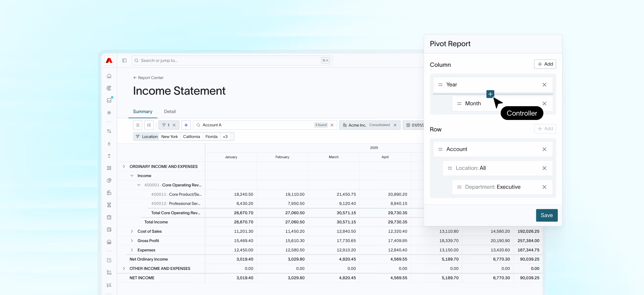This screenshot has height=295, width=644.
Task: Toggle the sidebar panel collapse icon
Action: pos(124,61)
